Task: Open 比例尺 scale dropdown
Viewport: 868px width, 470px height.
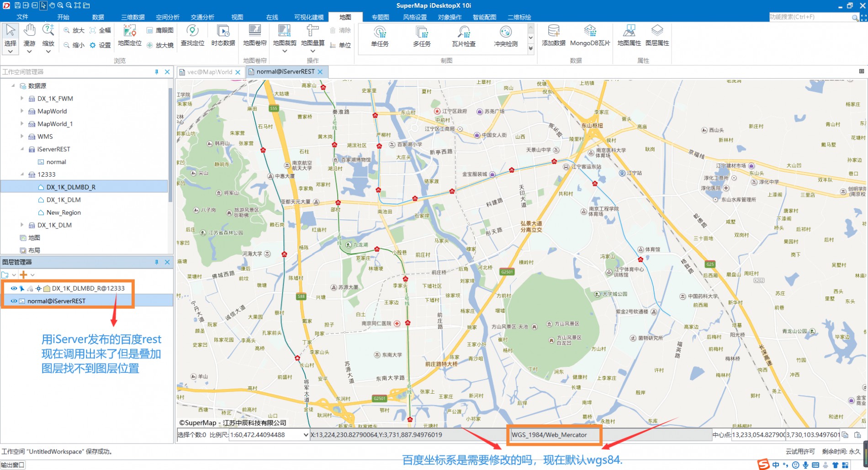Action: (x=306, y=435)
